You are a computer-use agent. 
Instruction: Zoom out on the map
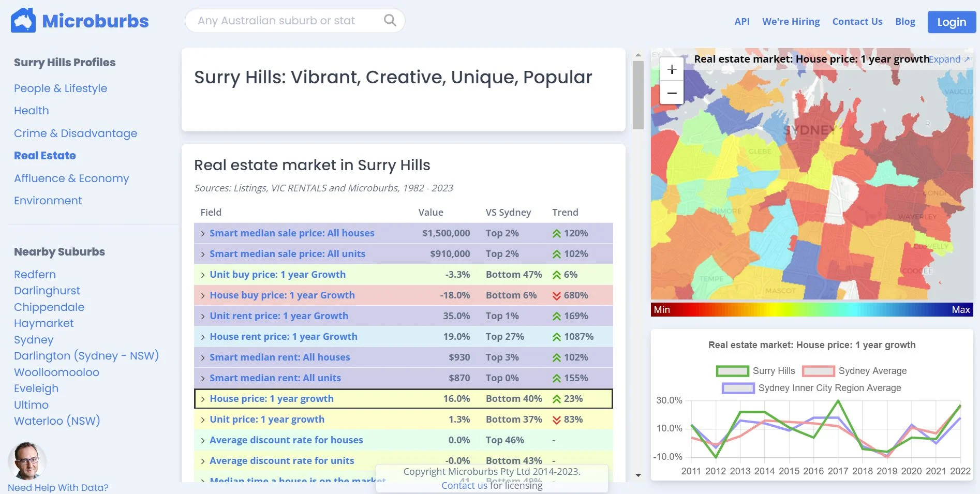(x=672, y=93)
